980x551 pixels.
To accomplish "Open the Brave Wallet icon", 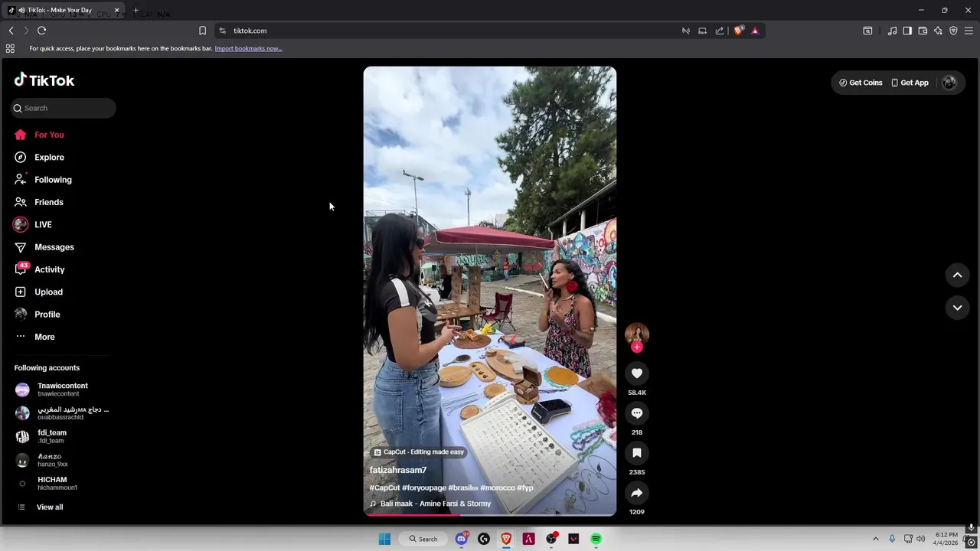I will coord(923,31).
